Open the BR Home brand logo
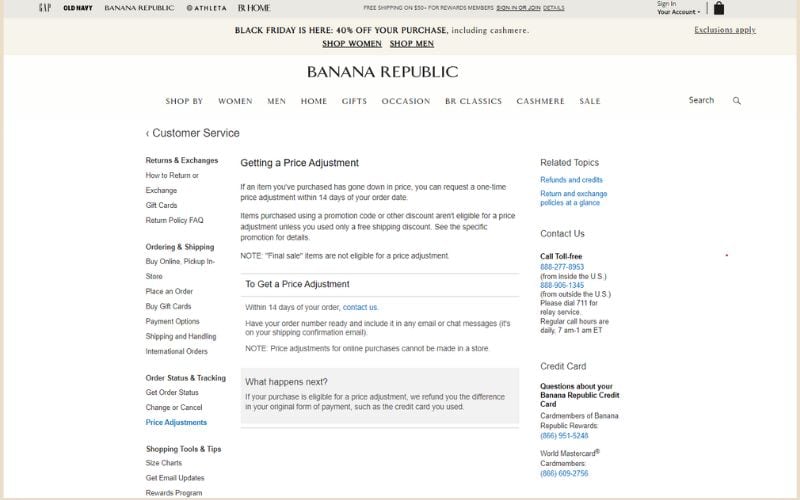Screen dimensions: 800x500 254,8
